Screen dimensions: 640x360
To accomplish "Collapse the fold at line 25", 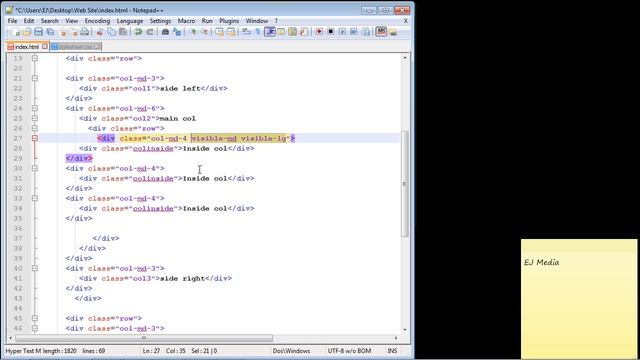I will click(35, 118).
